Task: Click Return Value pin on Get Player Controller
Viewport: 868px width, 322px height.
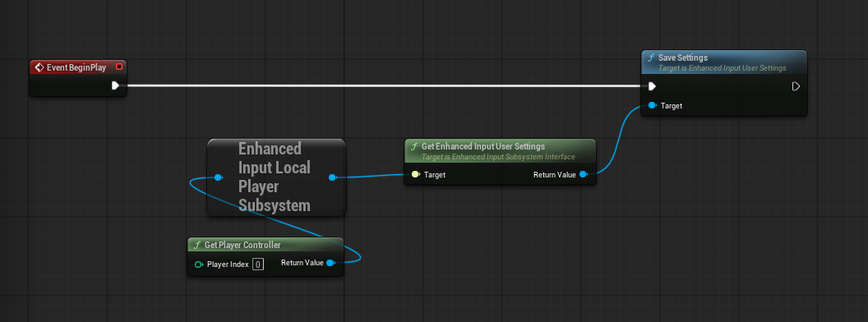Action: (330, 263)
